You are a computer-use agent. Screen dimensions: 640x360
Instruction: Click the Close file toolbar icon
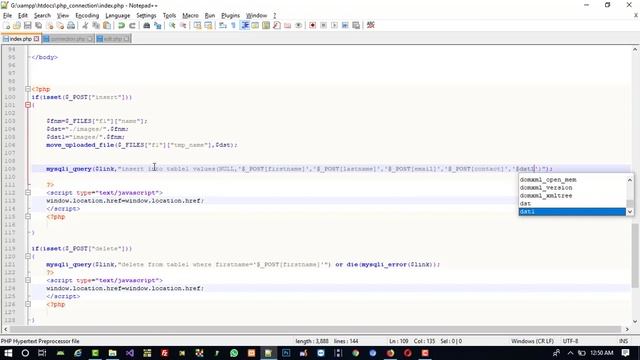pyautogui.click(x=49, y=25)
